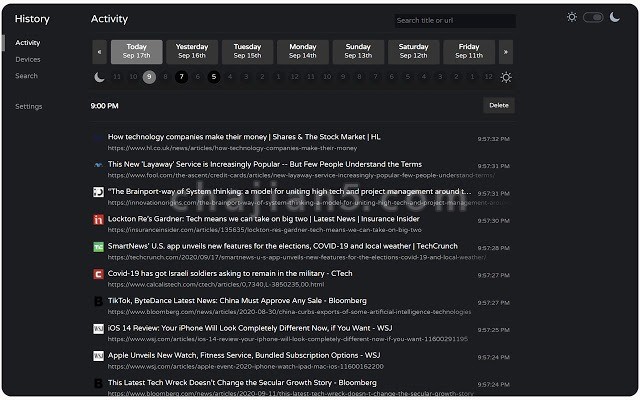Screen dimensions: 640x400
Task: Open Activity in the sidebar
Action: pyautogui.click(x=28, y=43)
